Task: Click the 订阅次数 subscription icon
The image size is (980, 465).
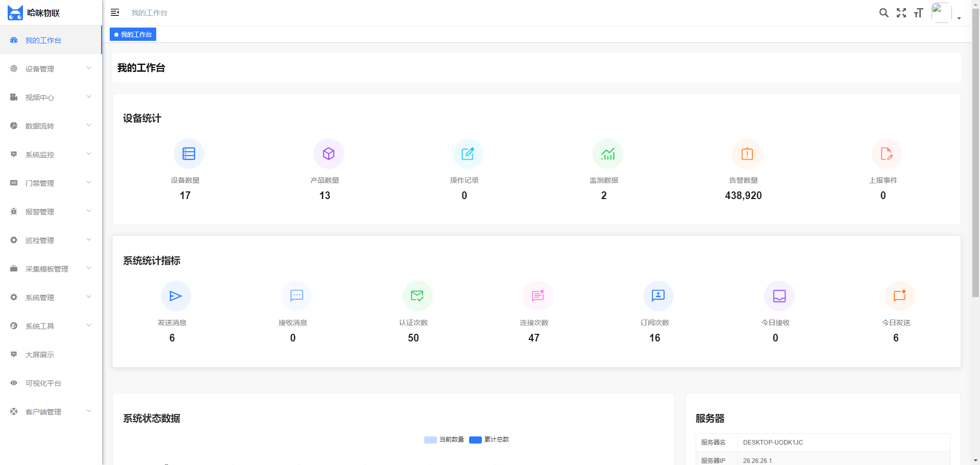Action: coord(658,296)
